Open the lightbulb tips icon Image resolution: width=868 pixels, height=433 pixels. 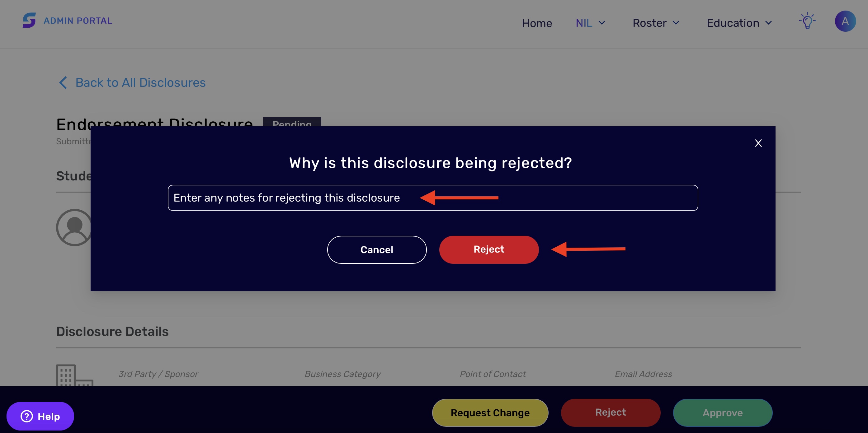pos(807,21)
